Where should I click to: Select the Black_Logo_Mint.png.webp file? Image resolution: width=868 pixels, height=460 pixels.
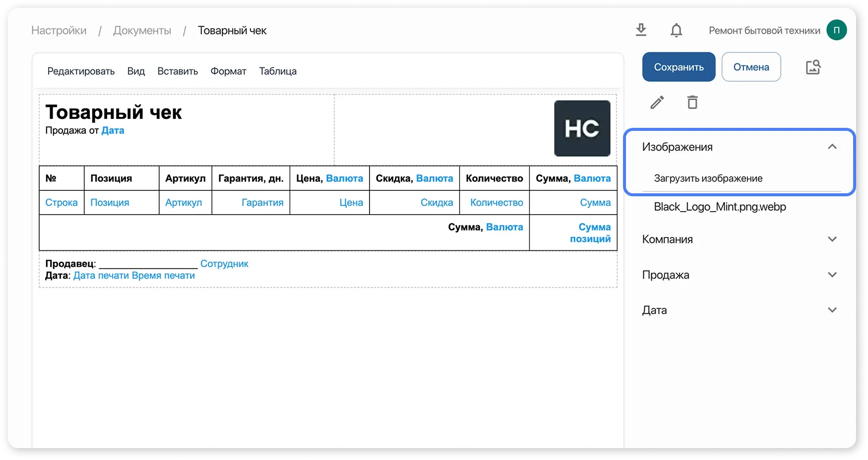(x=720, y=207)
